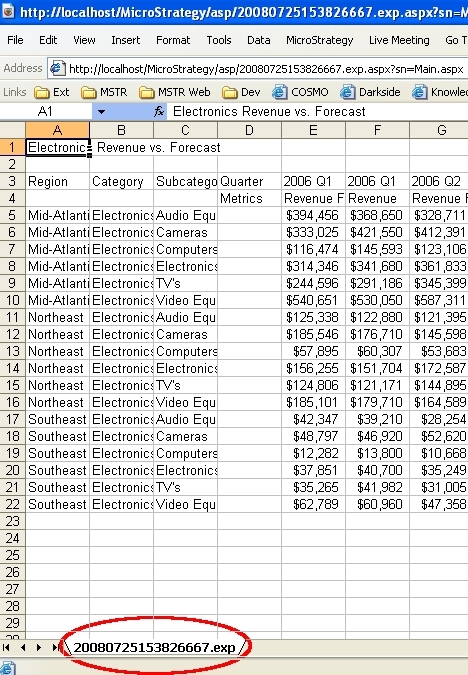The width and height of the screenshot is (468, 675).
Task: Expand the Name Box dropdown arrow
Action: (101, 112)
